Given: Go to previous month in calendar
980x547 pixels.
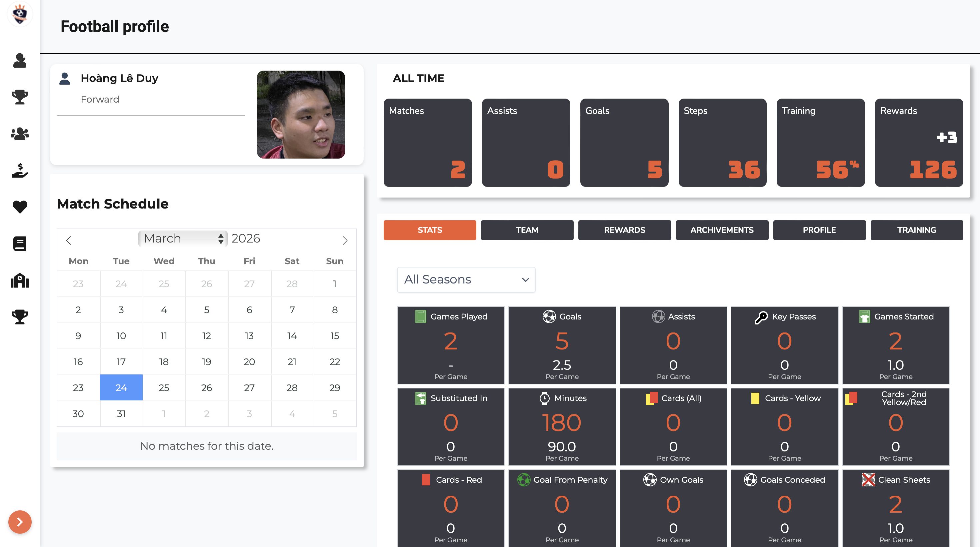Looking at the screenshot, I should coord(68,240).
